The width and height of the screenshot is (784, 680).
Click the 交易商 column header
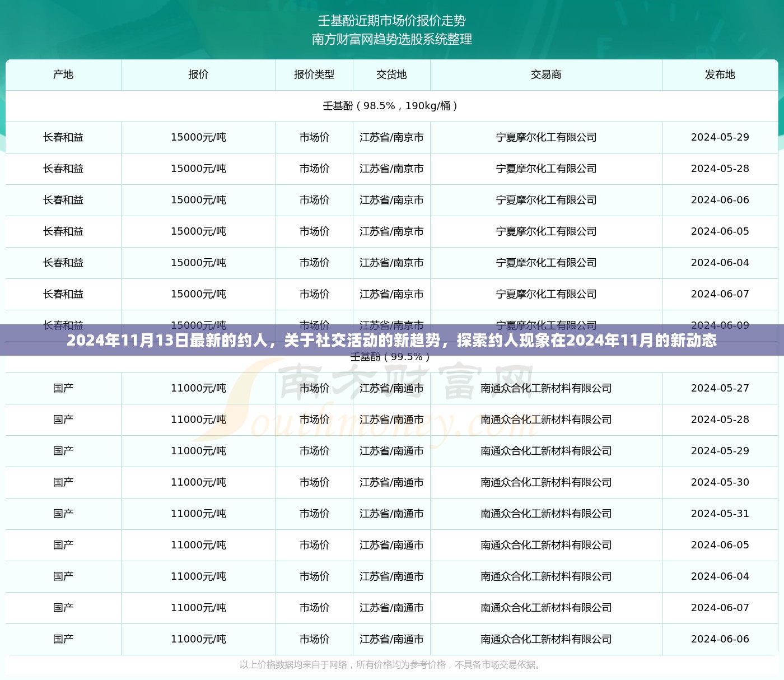click(546, 74)
